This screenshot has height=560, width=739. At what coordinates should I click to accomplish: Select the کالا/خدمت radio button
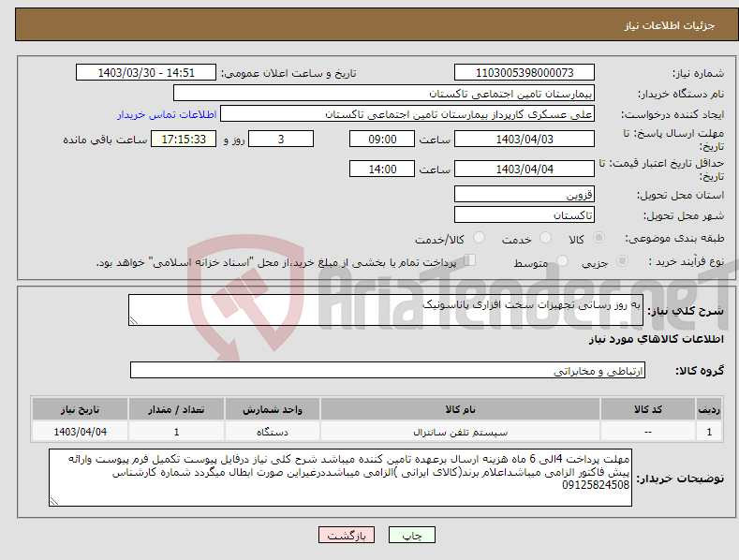click(x=479, y=238)
